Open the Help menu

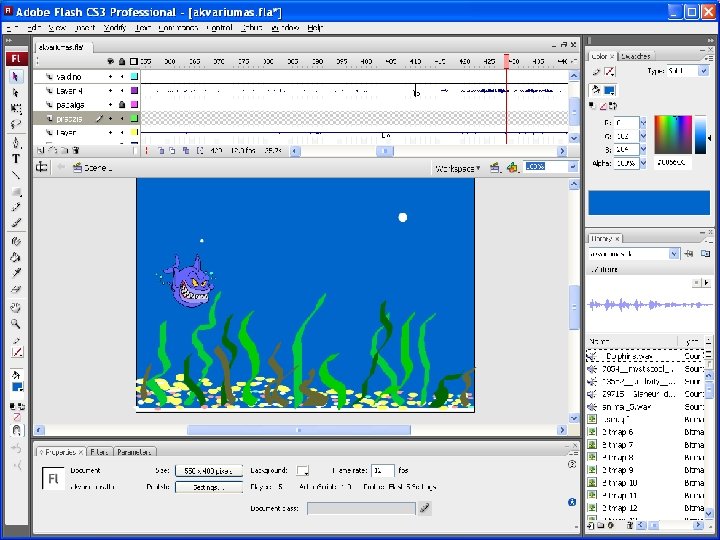315,28
